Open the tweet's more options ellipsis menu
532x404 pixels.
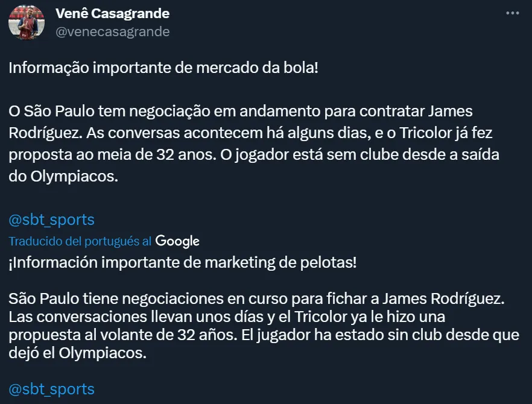coord(512,13)
